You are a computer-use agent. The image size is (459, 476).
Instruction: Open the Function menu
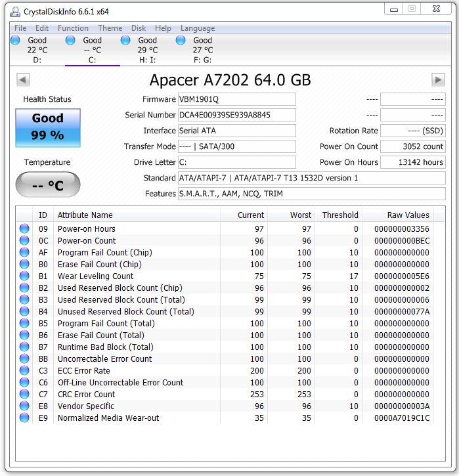tap(73, 28)
